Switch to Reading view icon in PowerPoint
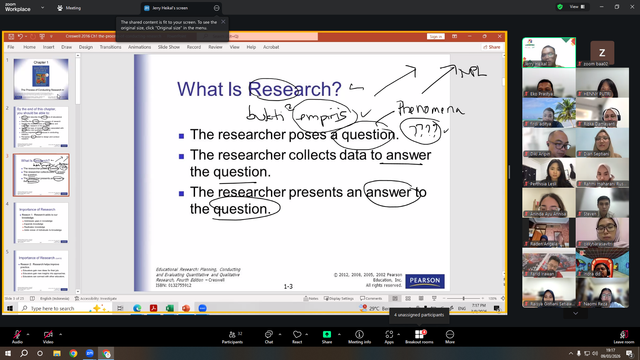This screenshot has height=360, width=640. (421, 298)
